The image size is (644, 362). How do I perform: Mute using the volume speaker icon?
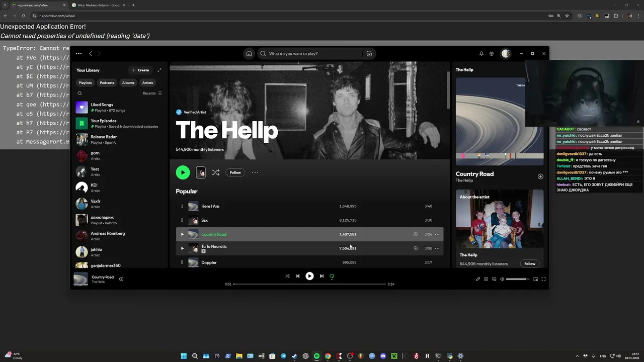502,279
